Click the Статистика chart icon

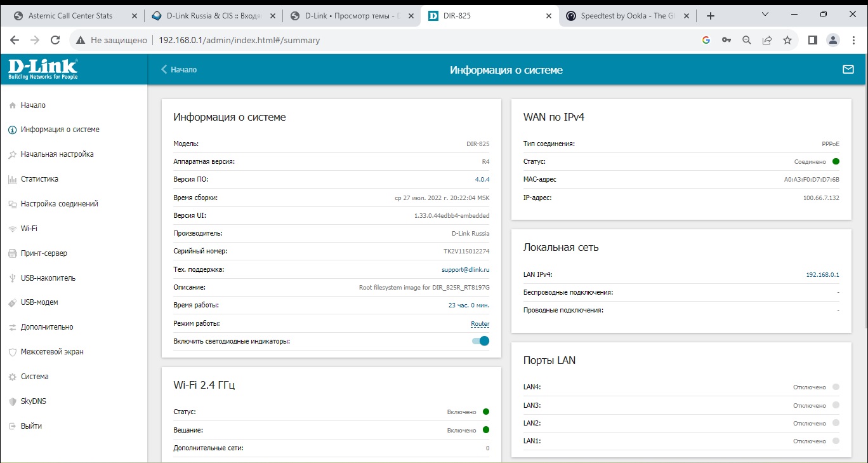12,179
